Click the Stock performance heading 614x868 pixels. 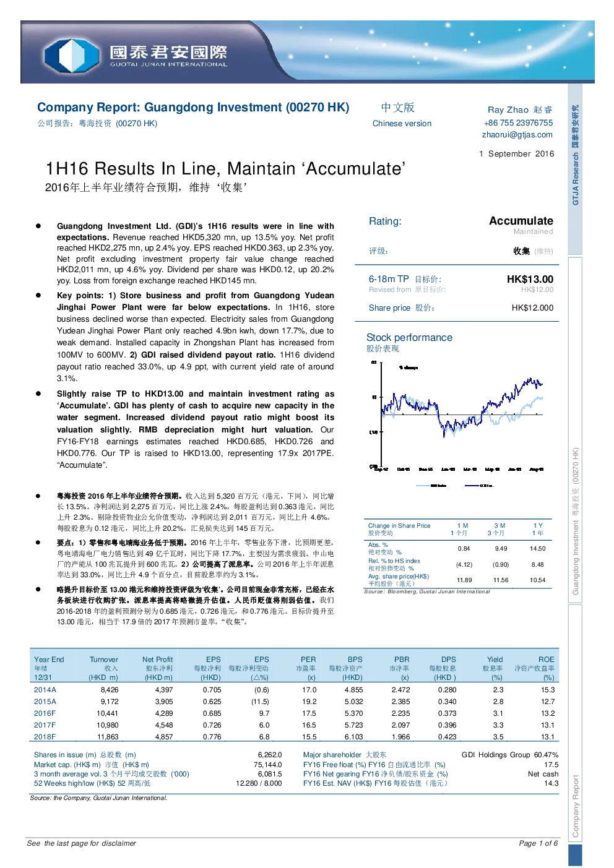tap(409, 338)
